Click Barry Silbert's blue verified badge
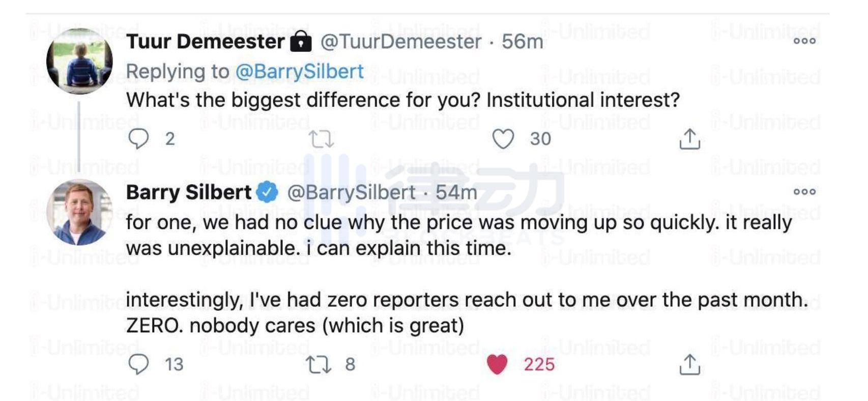Image resolution: width=868 pixels, height=401 pixels. (x=267, y=192)
